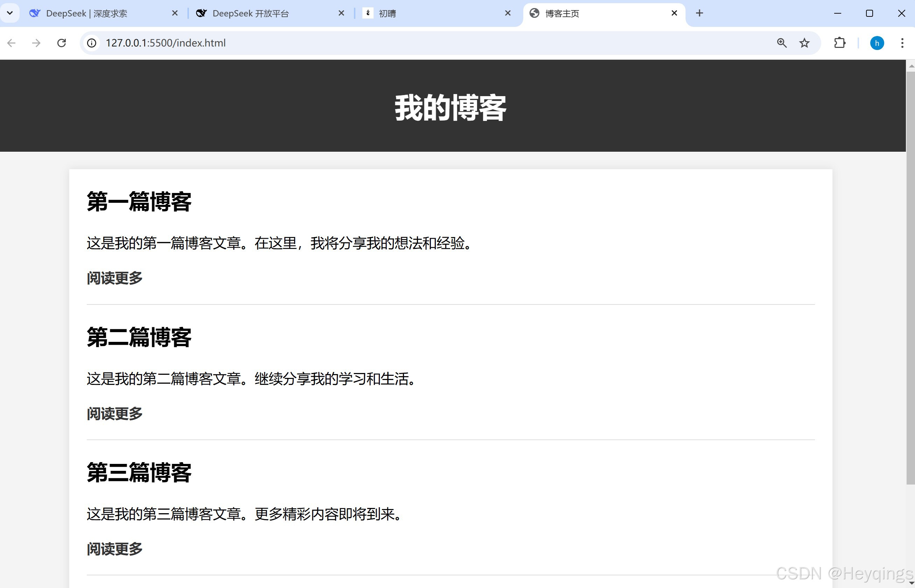The height and width of the screenshot is (588, 915).
Task: Click the scrollbar down arrow
Action: [x=911, y=583]
